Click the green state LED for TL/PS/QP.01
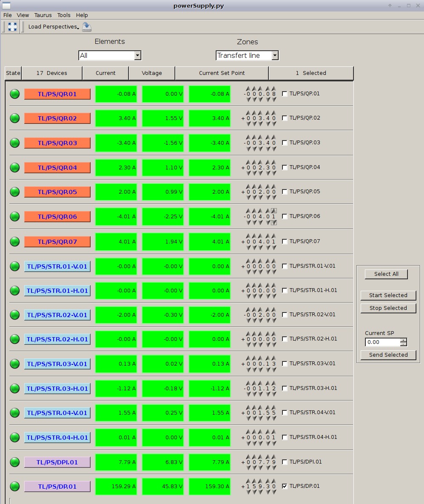 pyautogui.click(x=15, y=94)
